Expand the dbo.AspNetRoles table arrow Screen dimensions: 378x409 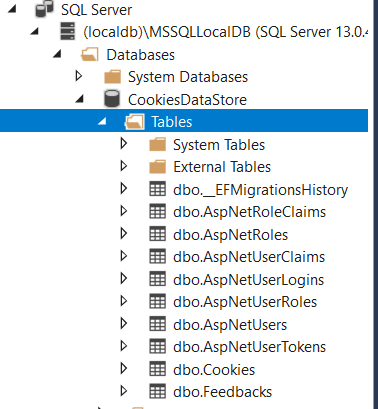pyautogui.click(x=124, y=234)
